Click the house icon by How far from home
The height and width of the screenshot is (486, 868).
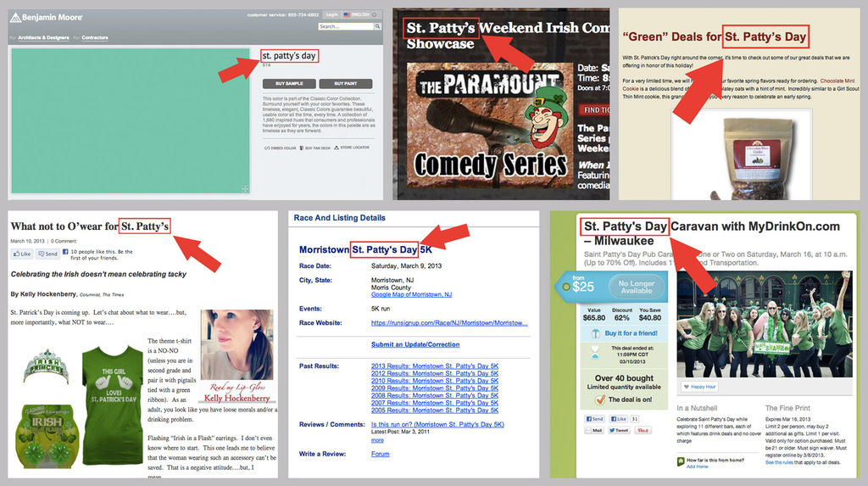click(681, 461)
